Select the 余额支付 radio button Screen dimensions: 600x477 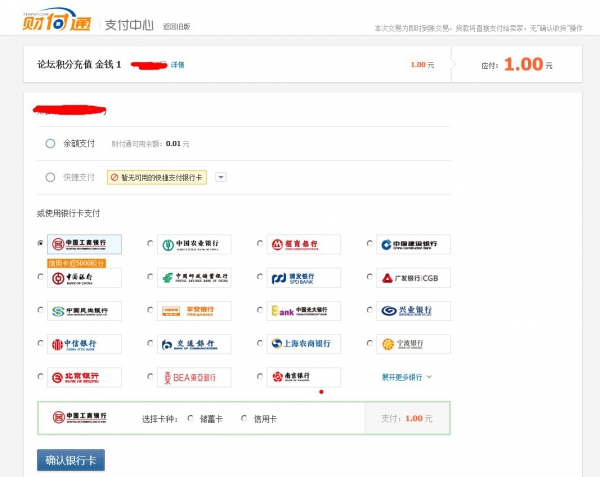coord(50,143)
